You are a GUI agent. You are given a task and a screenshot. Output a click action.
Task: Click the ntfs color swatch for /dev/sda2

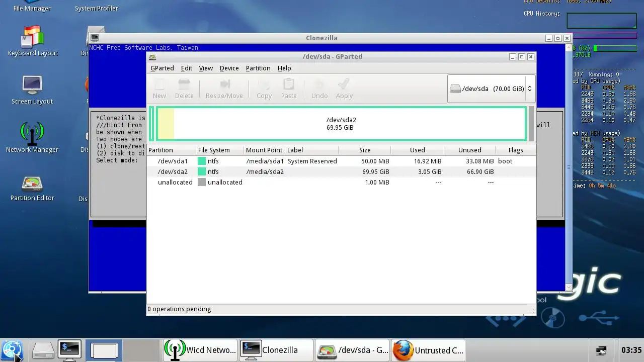[x=202, y=171]
